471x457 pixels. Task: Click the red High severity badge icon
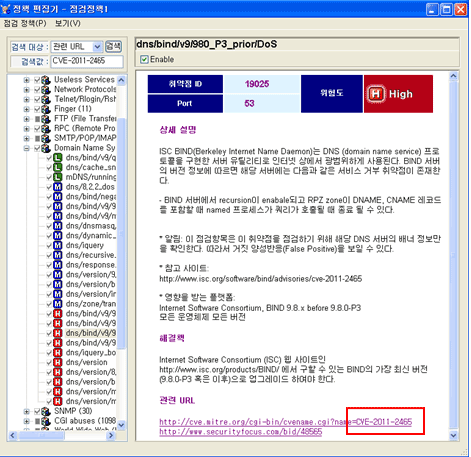pos(376,94)
